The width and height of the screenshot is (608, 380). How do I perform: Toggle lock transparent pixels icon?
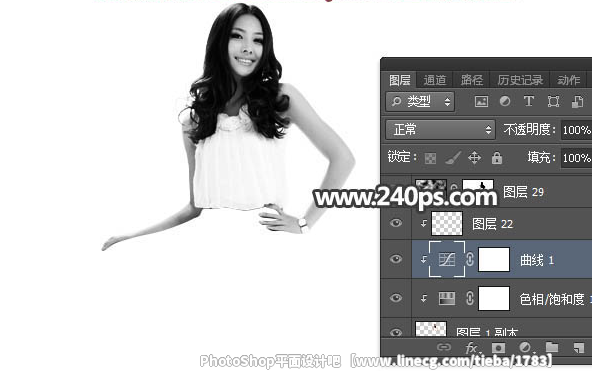(x=430, y=158)
